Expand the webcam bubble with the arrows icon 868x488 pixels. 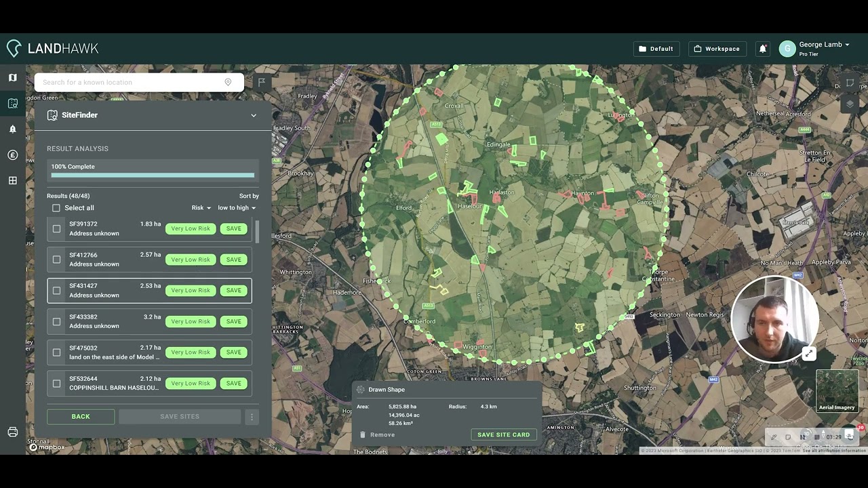[x=809, y=354]
